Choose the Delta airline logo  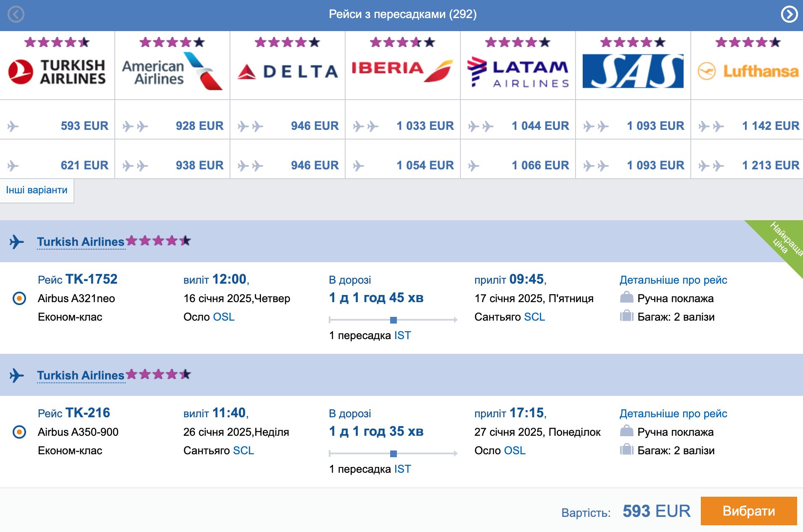288,71
